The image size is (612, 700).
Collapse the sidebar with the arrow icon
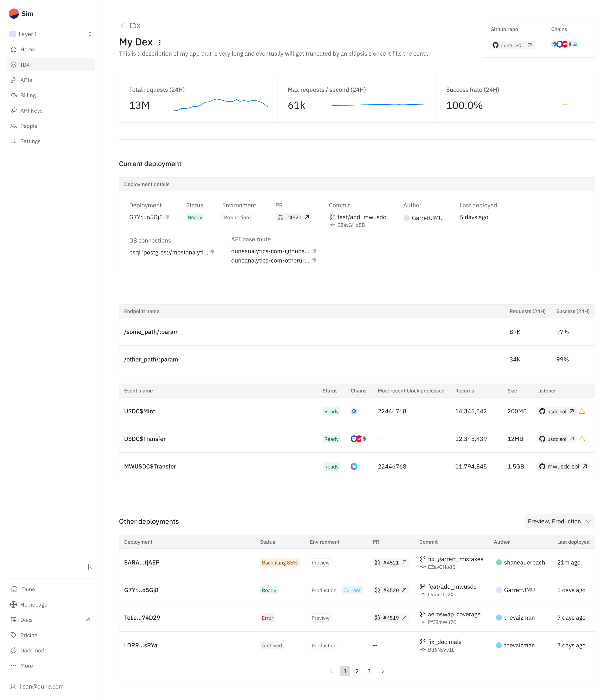pyautogui.click(x=90, y=567)
